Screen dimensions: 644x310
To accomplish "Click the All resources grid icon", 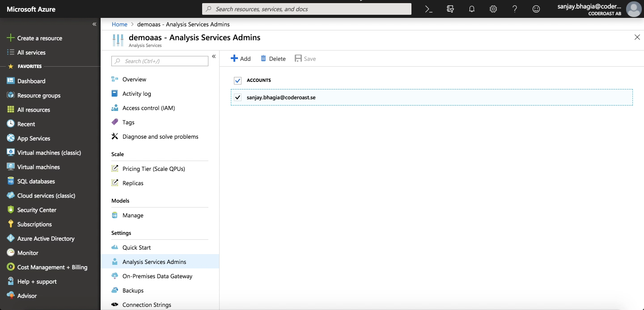I will point(11,110).
